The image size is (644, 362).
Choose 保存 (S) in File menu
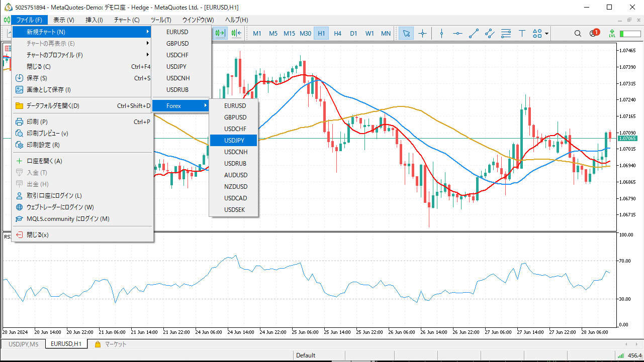[82, 78]
